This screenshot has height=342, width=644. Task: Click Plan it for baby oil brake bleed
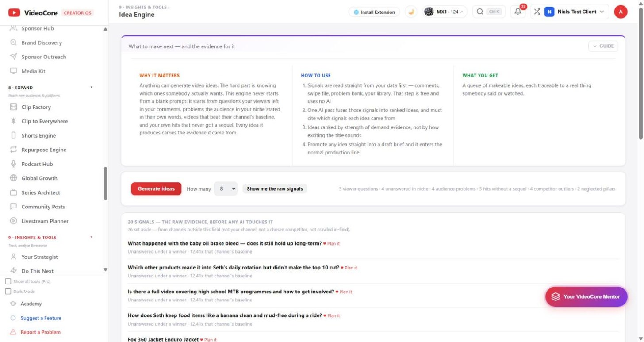[331, 244]
